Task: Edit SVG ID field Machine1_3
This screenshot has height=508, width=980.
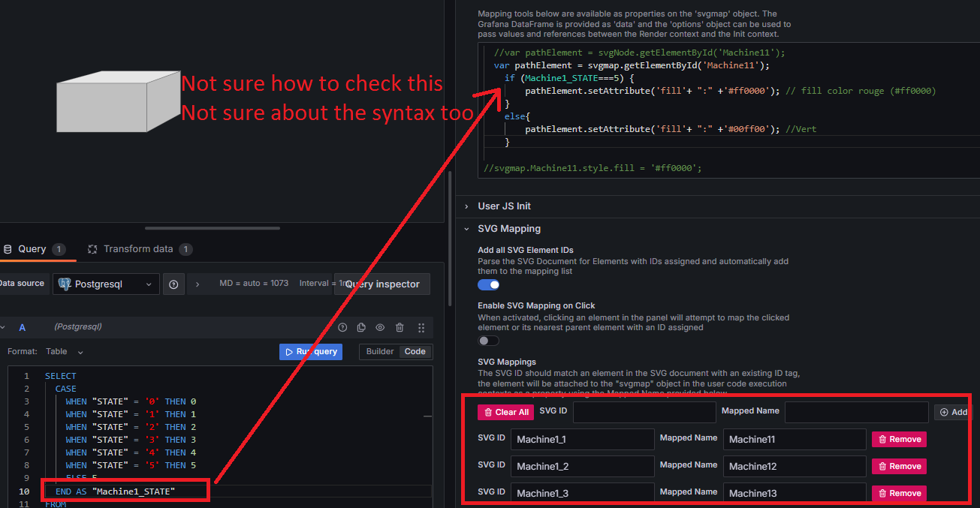Action: pyautogui.click(x=583, y=493)
